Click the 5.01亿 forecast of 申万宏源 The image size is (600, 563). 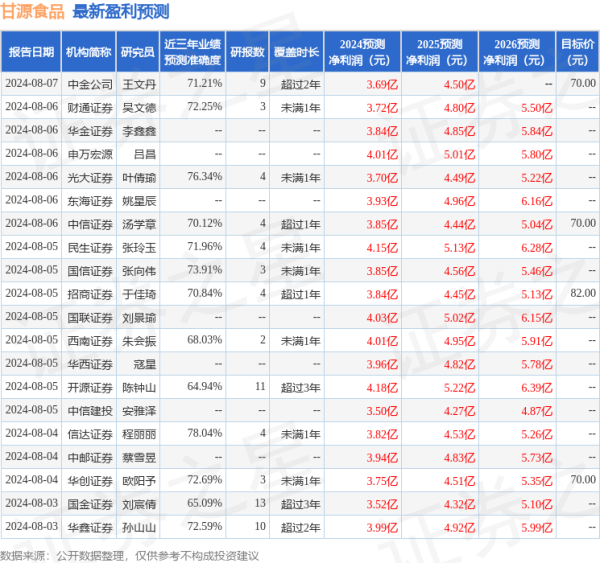[x=460, y=154]
